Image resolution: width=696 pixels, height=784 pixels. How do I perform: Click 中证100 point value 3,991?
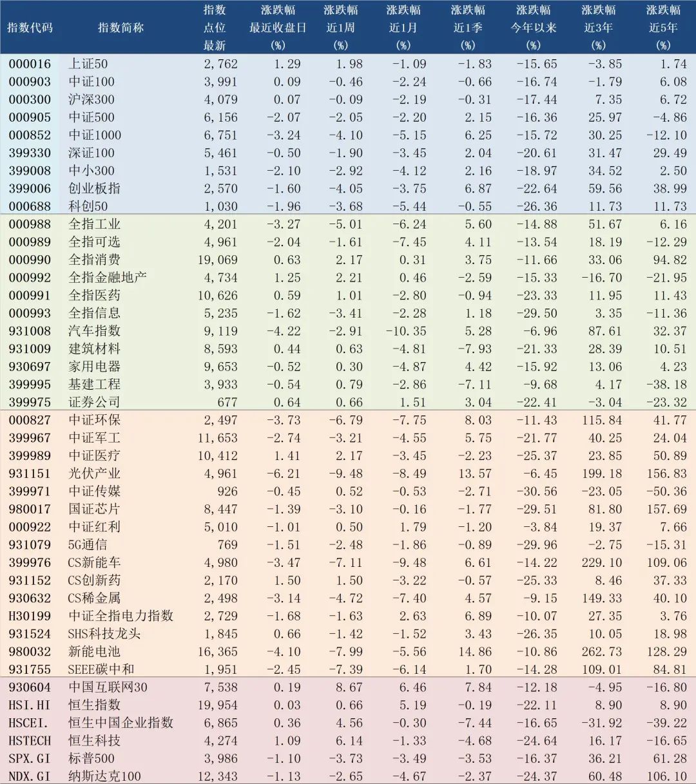[x=221, y=82]
